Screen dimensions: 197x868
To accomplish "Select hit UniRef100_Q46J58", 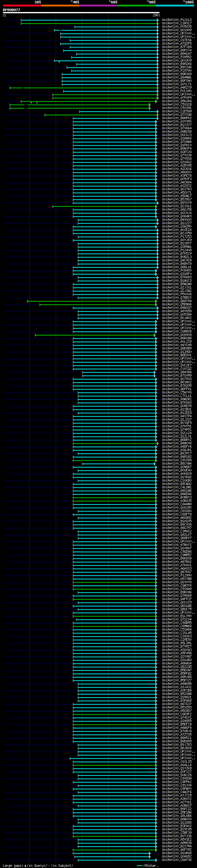I will point(176,210).
